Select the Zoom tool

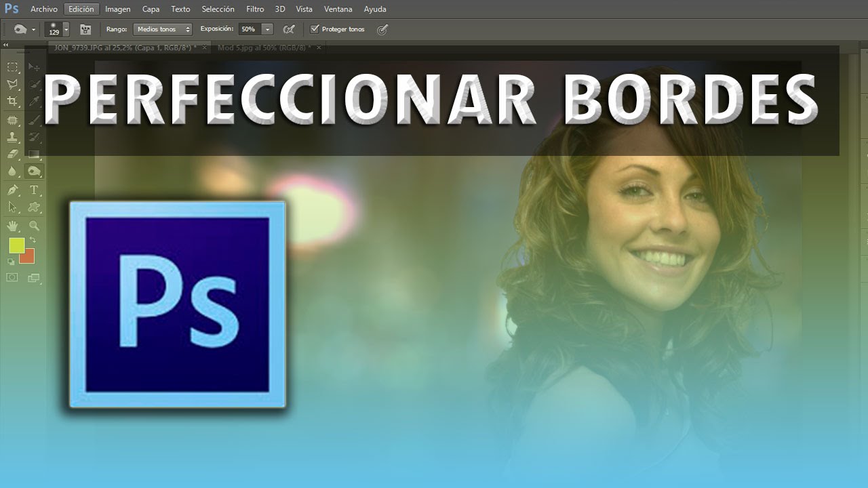(34, 226)
